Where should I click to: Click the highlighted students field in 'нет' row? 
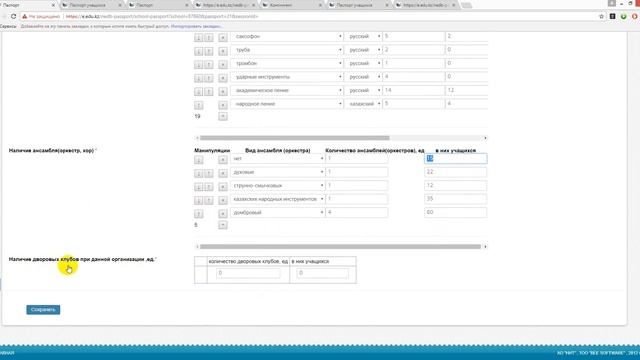click(x=456, y=158)
